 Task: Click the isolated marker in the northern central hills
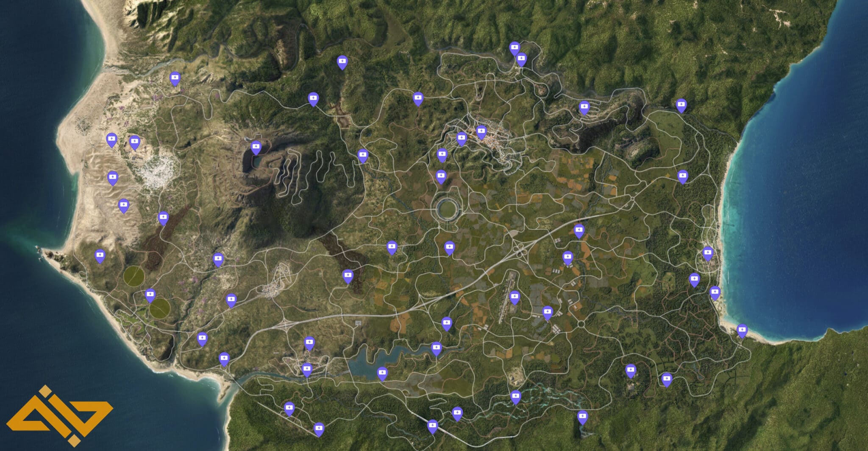(x=342, y=62)
